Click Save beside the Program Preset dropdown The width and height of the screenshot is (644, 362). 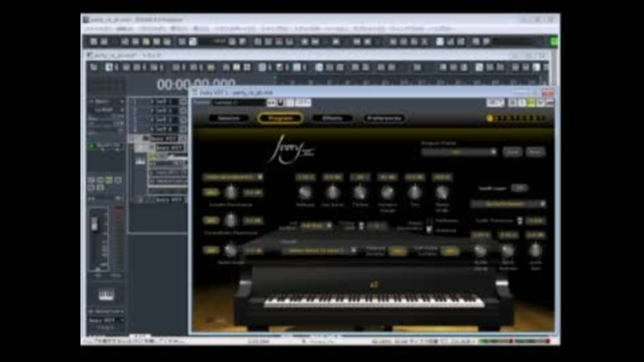click(512, 152)
